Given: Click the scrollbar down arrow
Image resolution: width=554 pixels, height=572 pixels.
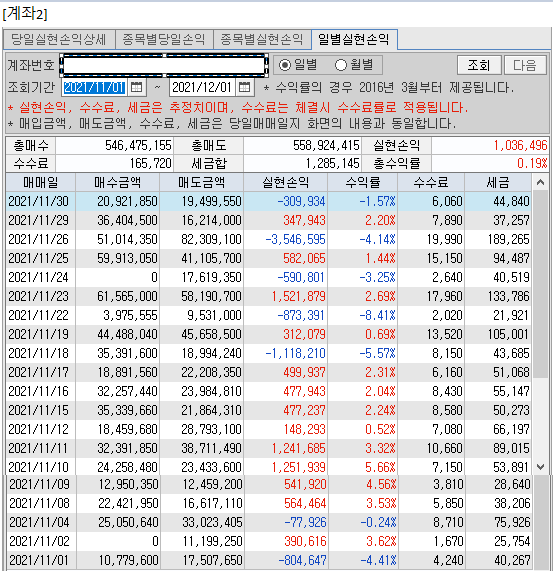Looking at the screenshot, I should 540,467.
